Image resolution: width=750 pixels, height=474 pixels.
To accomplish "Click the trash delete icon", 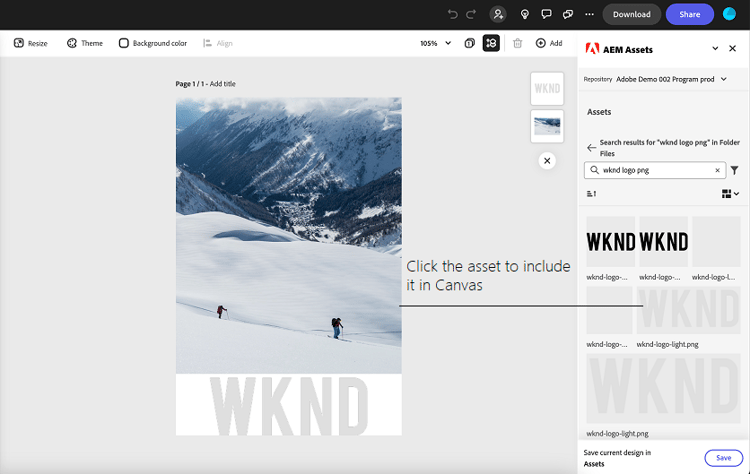I will [x=517, y=43].
